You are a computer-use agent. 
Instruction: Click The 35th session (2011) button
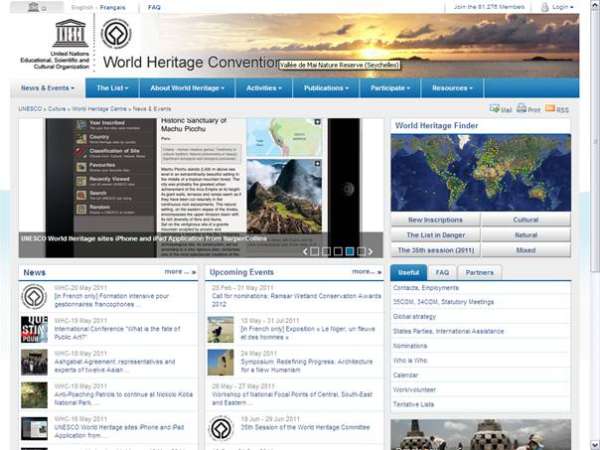435,250
